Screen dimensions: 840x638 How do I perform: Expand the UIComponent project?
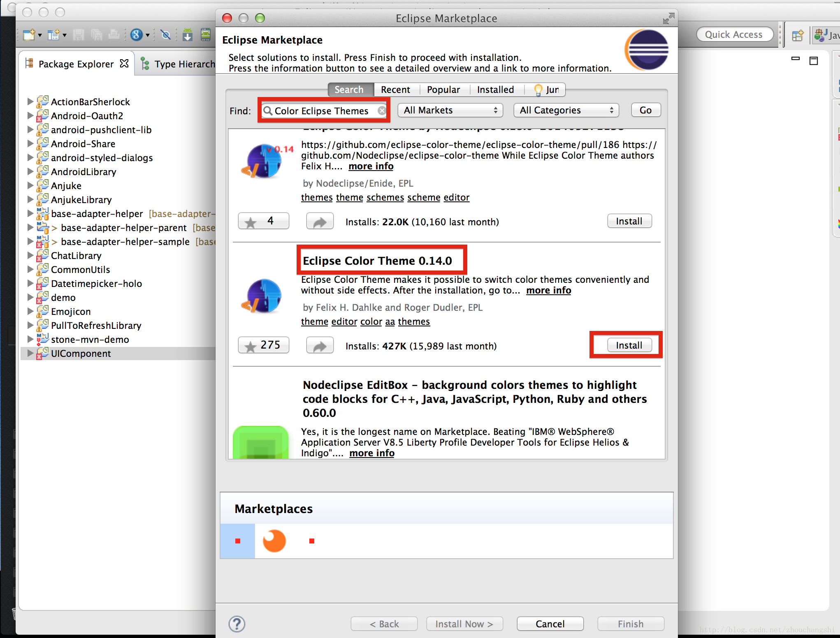[30, 353]
